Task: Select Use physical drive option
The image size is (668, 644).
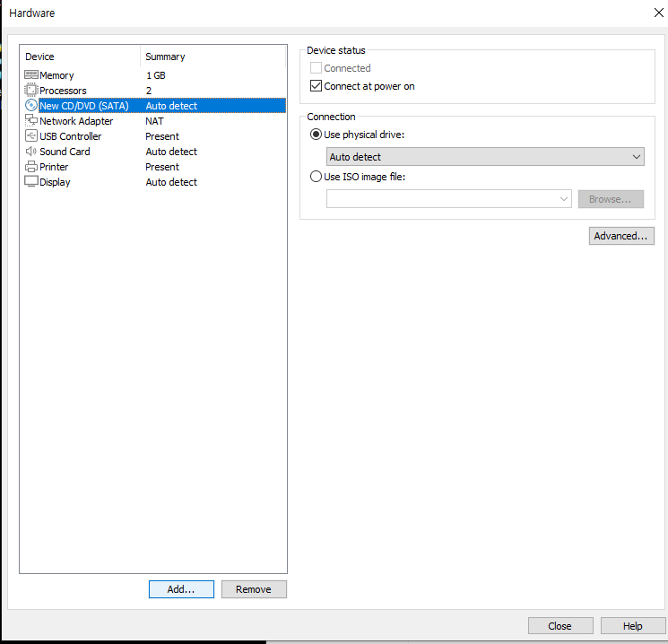Action: click(316, 135)
